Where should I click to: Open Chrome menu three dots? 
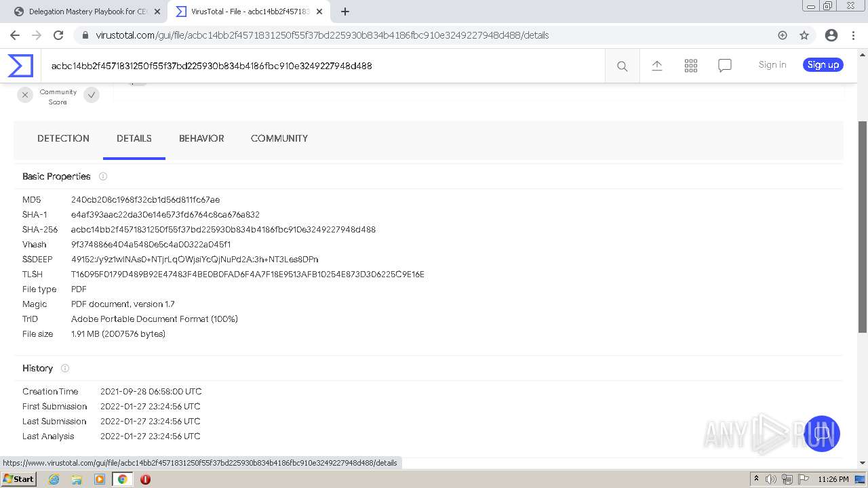coord(852,35)
